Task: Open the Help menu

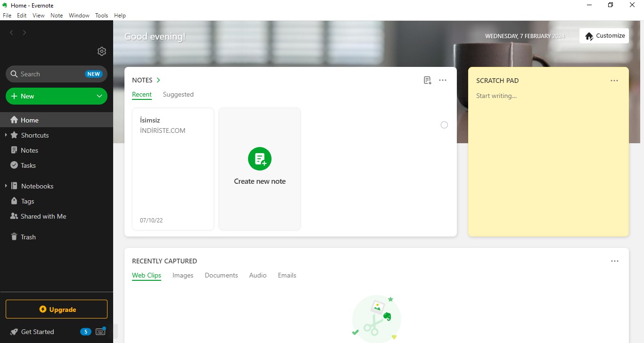Action: (x=120, y=16)
